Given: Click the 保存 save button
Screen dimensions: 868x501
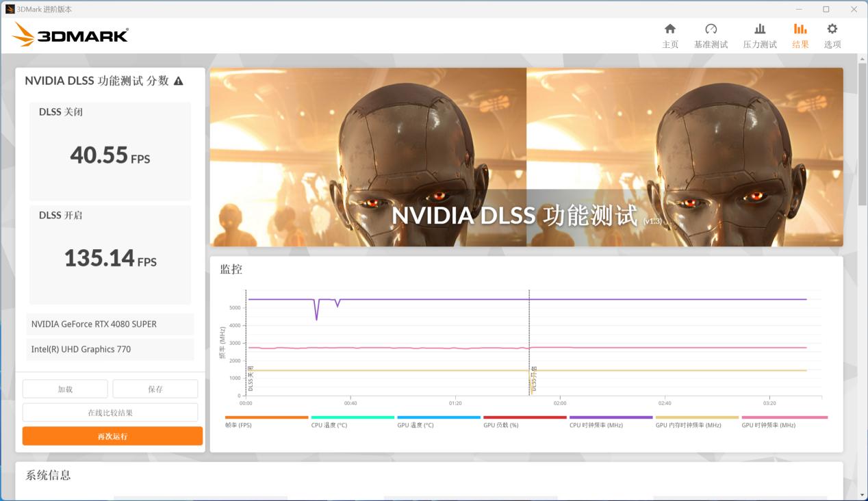Looking at the screenshot, I should [x=155, y=389].
